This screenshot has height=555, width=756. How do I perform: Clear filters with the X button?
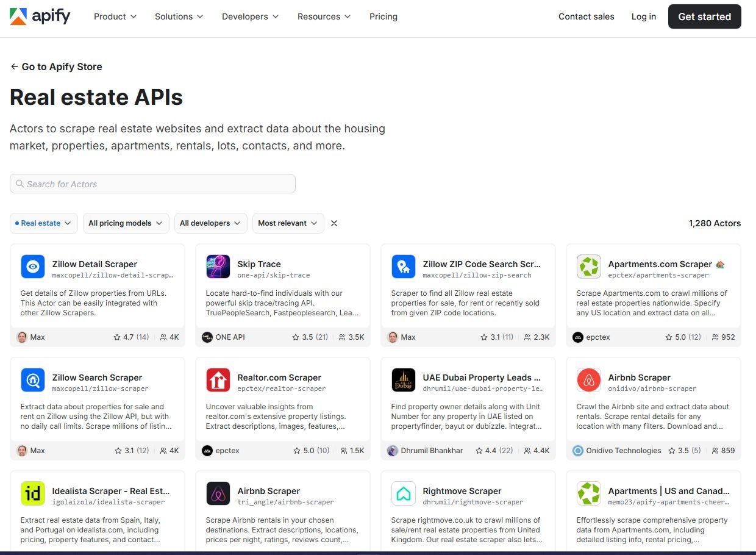point(334,223)
